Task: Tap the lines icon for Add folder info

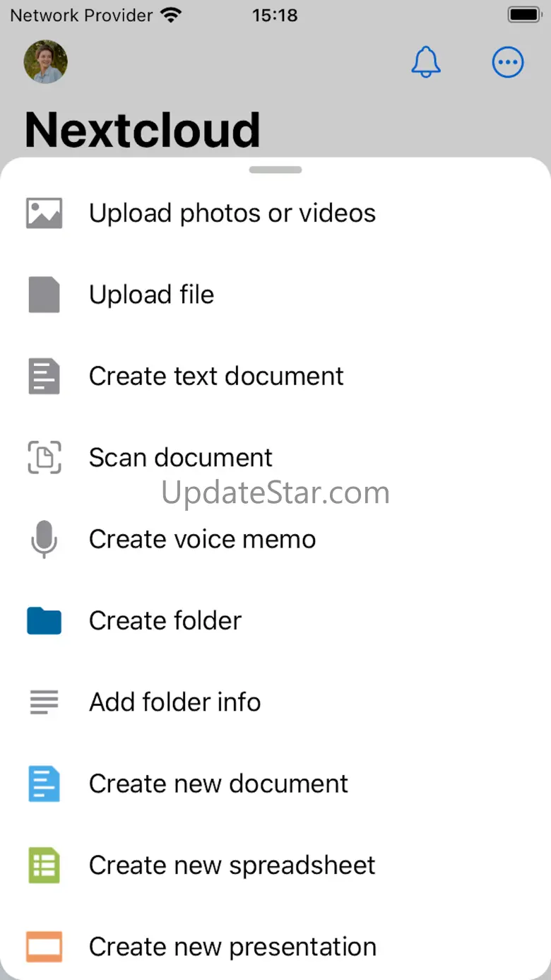Action: 44,702
